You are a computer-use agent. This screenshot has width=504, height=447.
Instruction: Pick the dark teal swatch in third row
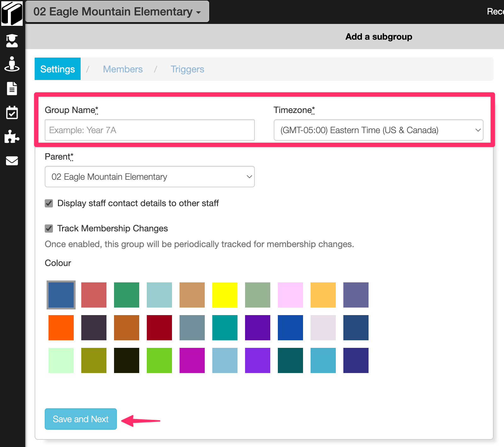290,360
